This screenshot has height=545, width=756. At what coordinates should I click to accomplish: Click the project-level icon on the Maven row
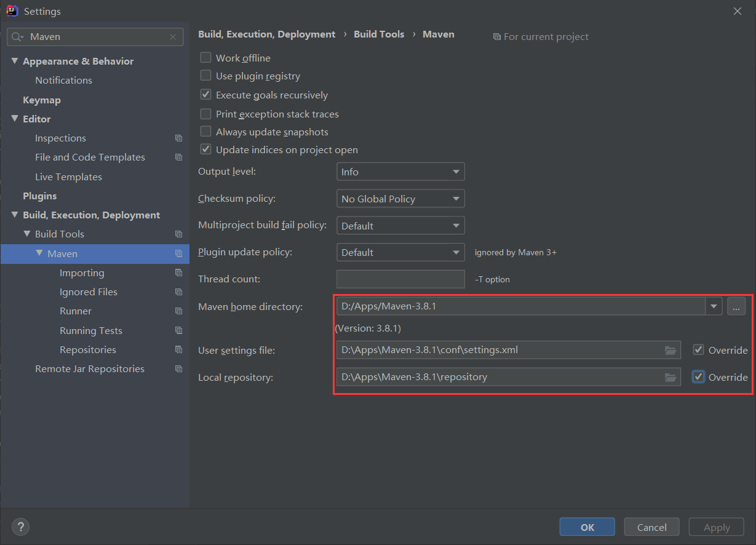click(178, 254)
